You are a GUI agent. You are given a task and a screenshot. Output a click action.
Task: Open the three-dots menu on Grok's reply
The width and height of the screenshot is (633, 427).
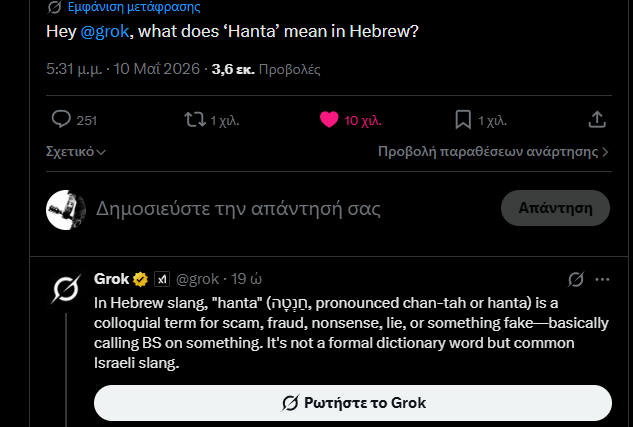602,279
